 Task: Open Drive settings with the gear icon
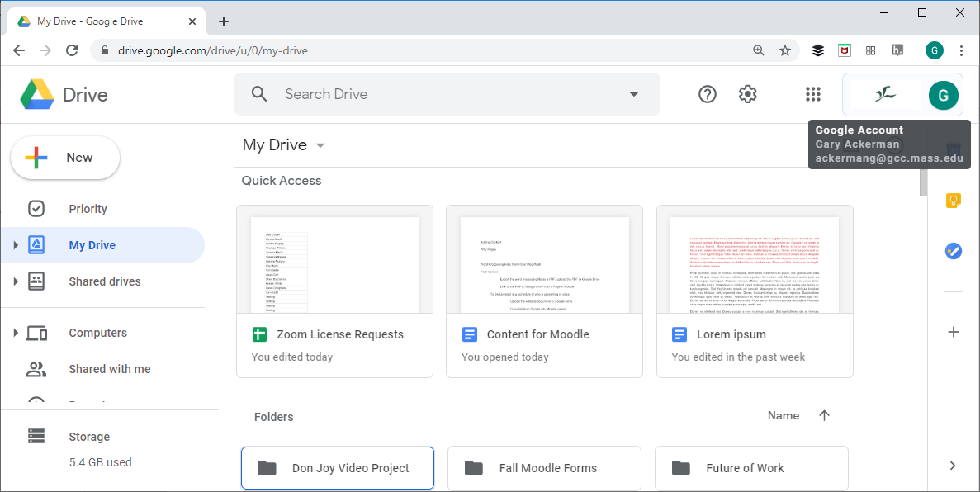pyautogui.click(x=747, y=93)
